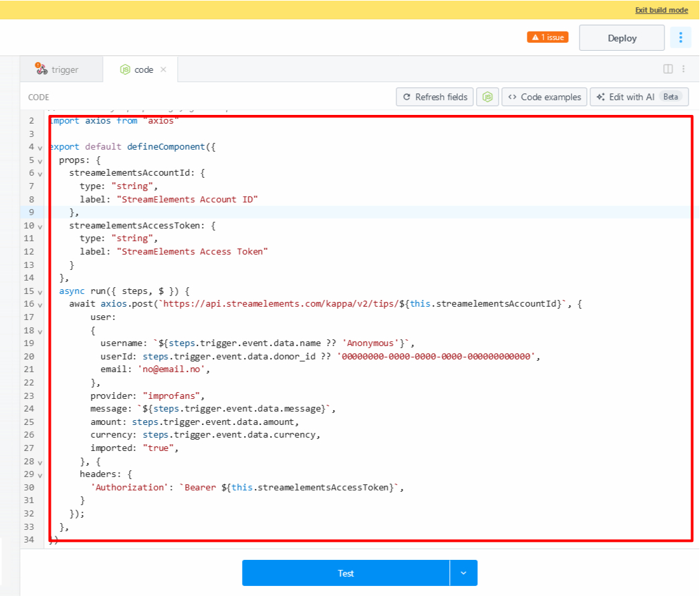Collapse the fold arrow at line 15

(x=39, y=292)
